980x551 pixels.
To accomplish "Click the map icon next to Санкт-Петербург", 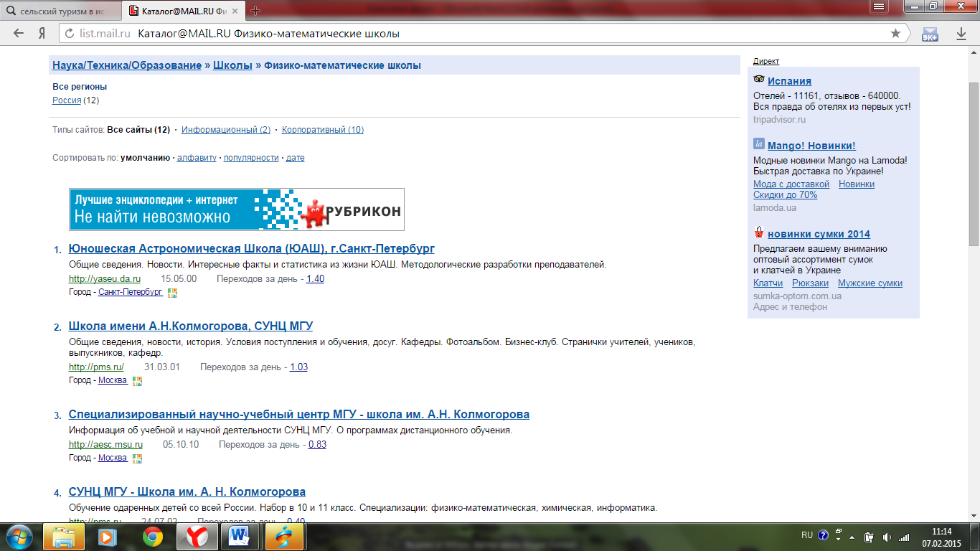I will (172, 293).
